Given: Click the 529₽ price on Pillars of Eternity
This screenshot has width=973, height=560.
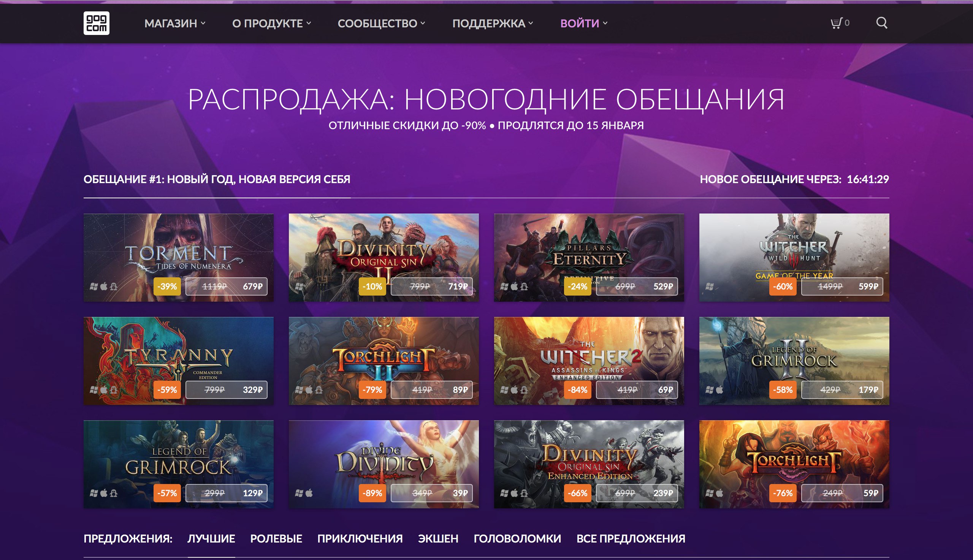Looking at the screenshot, I should click(x=637, y=286).
